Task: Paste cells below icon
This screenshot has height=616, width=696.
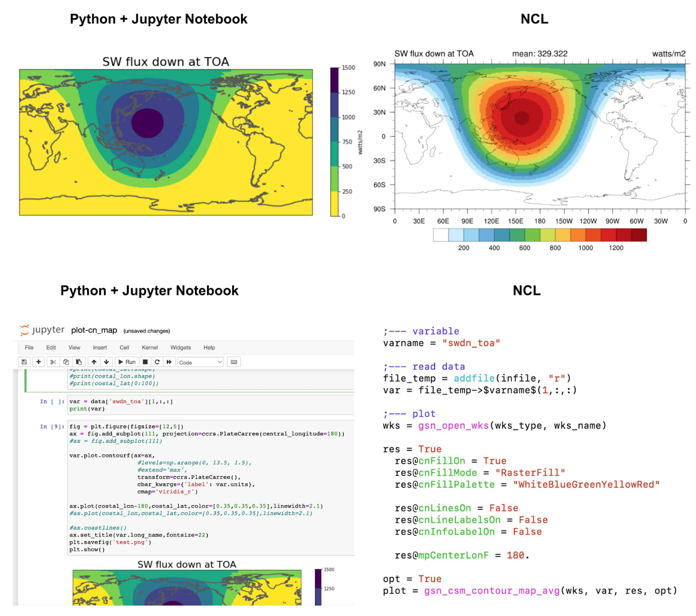Action: coord(79,362)
